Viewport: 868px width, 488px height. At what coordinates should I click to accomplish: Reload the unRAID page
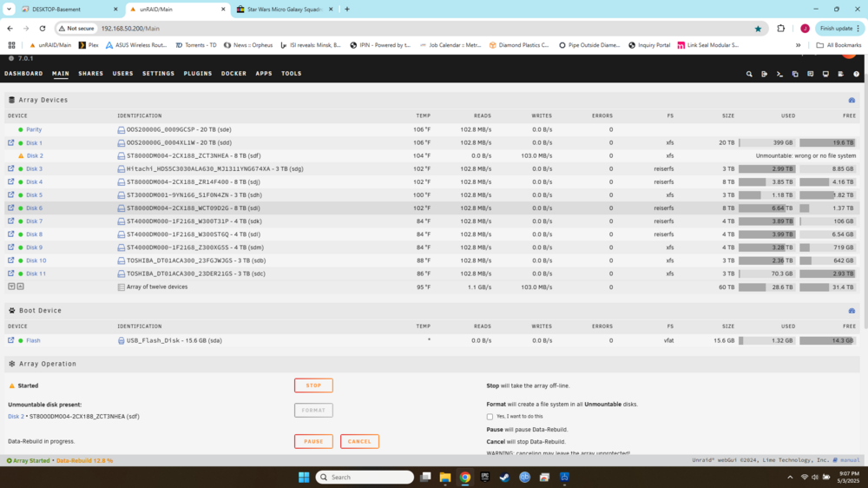pyautogui.click(x=42, y=29)
